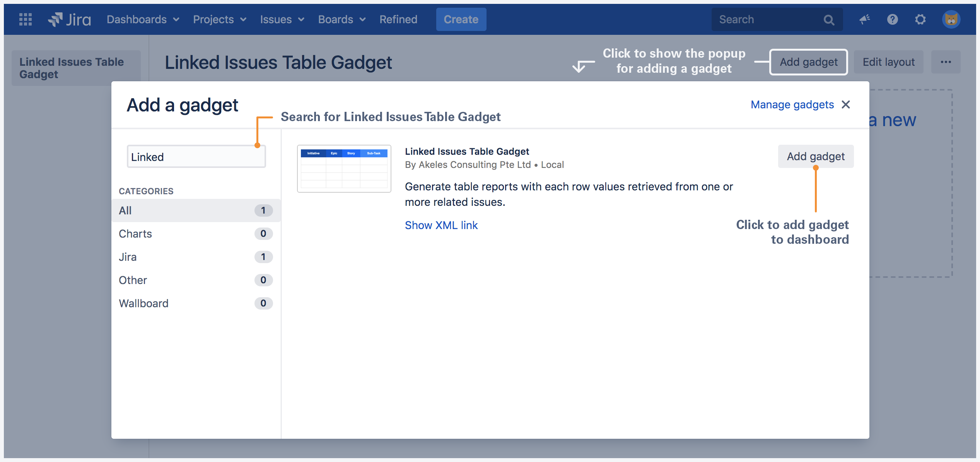Click the search magnifier icon

click(x=828, y=20)
